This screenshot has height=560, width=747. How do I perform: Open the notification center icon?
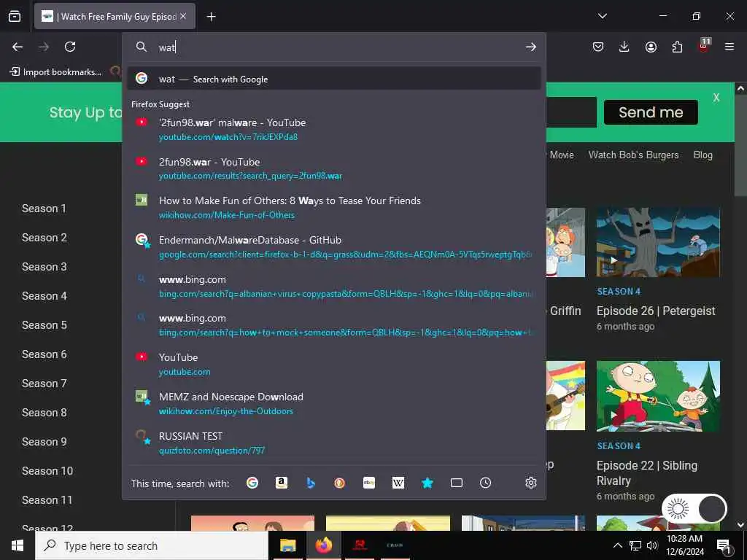coord(724,547)
